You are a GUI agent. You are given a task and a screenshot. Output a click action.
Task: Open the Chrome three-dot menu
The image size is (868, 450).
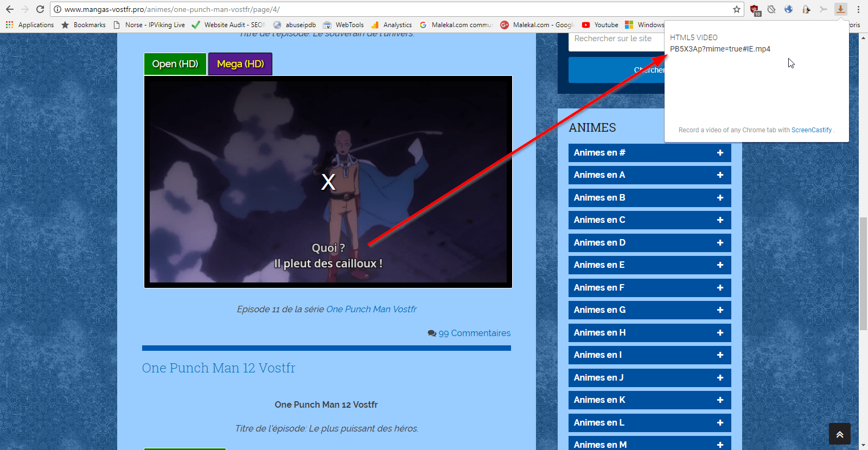coord(858,9)
